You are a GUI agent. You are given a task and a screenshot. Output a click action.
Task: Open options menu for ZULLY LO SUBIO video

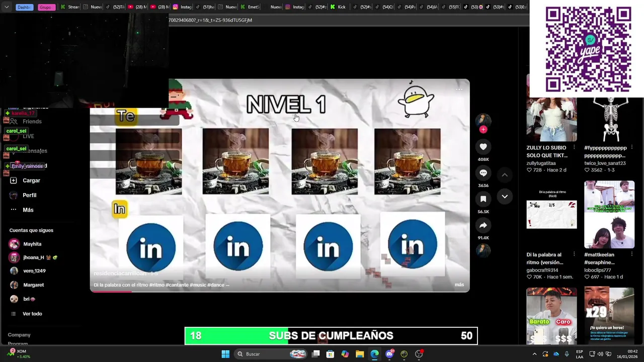pyautogui.click(x=574, y=147)
